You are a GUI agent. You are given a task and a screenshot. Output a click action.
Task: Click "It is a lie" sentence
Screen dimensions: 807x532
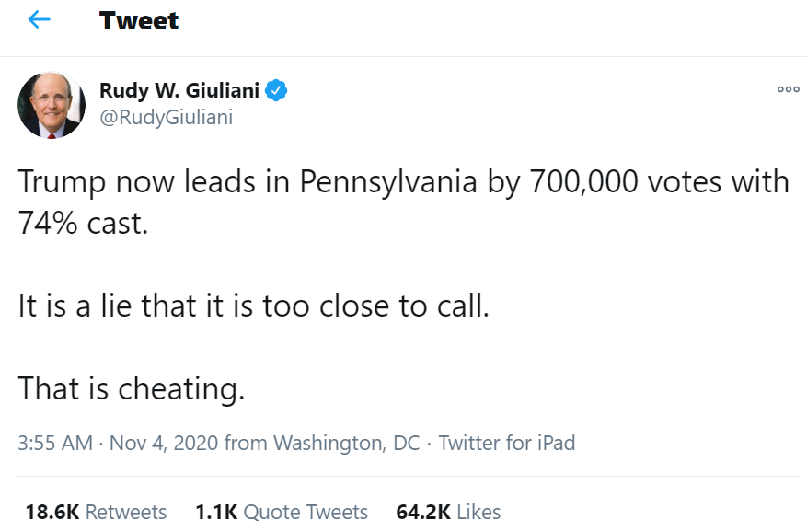pos(253,306)
